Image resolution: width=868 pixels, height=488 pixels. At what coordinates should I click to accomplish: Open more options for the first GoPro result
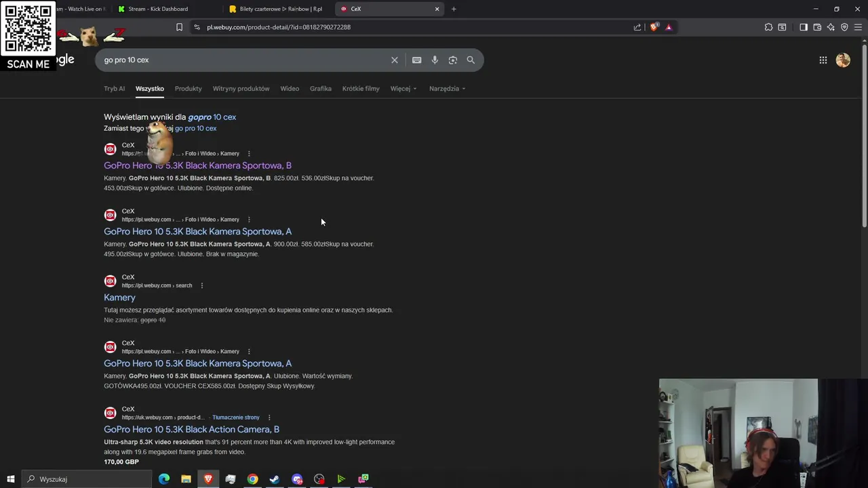coord(249,153)
